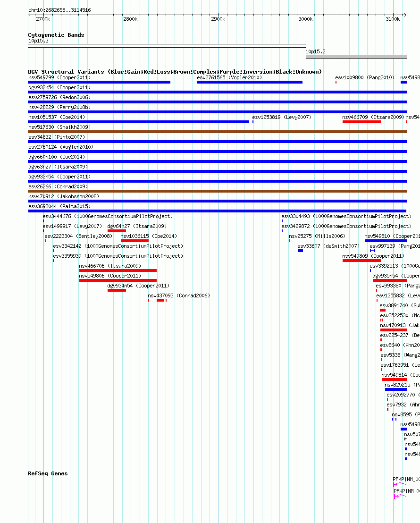Open esv3444676 (1000GenomesConsortiumPilotProject) label
420x523 pixels.
point(108,217)
